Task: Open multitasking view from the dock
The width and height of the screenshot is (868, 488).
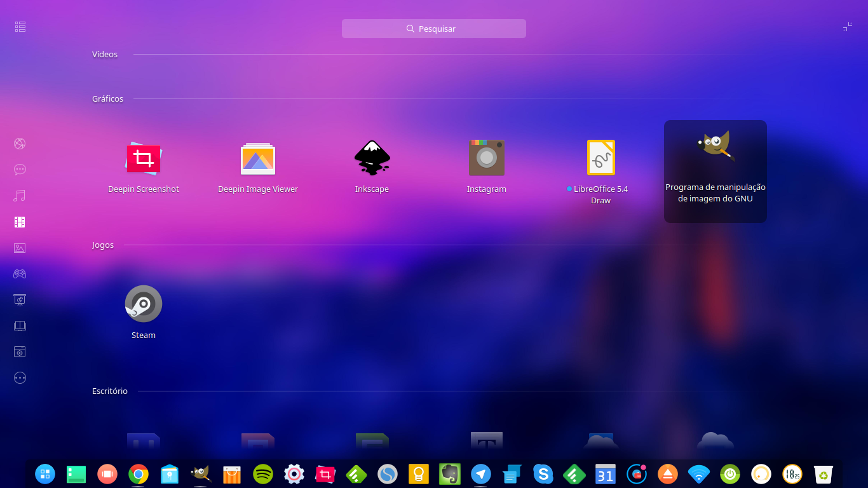Action: (107, 473)
